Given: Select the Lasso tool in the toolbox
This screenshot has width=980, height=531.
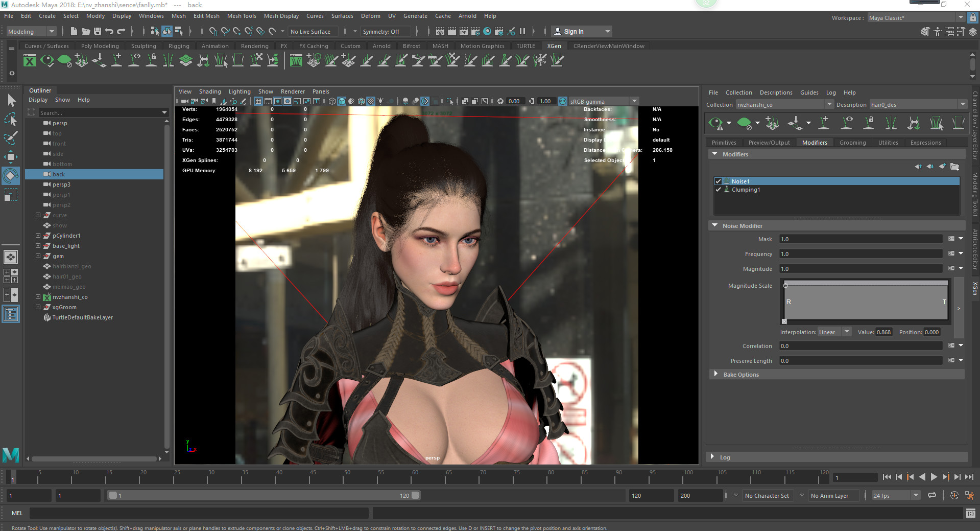Looking at the screenshot, I should pyautogui.click(x=11, y=120).
